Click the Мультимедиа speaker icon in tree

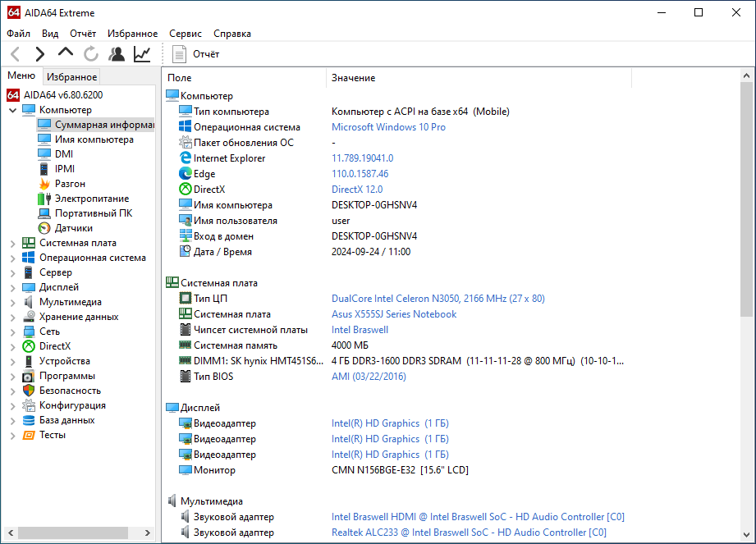(29, 302)
